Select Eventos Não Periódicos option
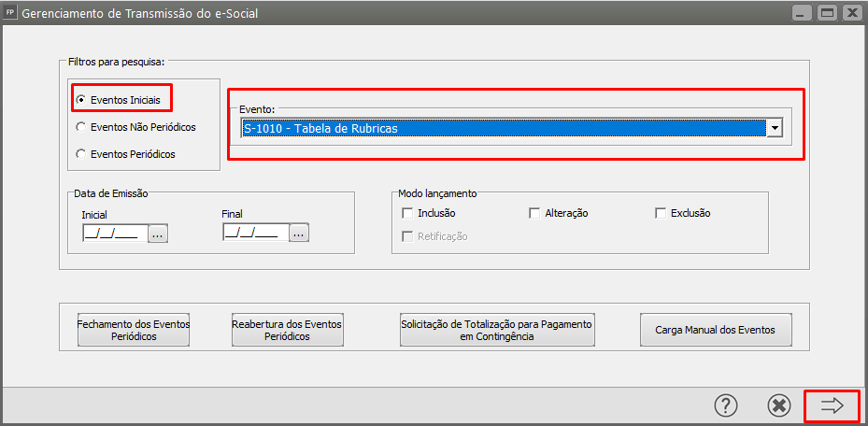This screenshot has height=426, width=868. coord(81,126)
